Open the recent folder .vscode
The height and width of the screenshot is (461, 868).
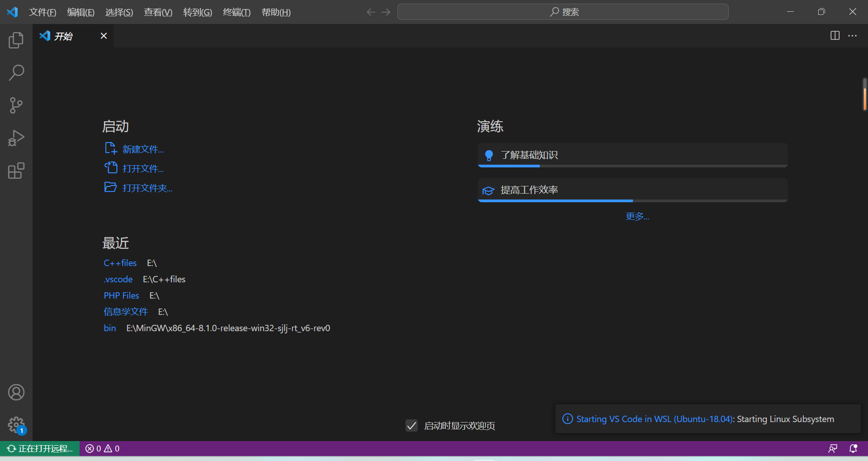(x=118, y=279)
